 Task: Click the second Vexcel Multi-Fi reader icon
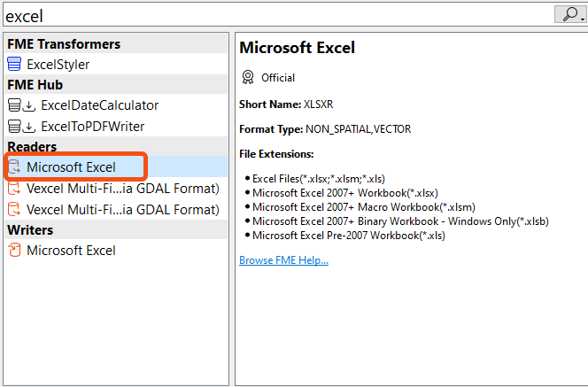click(14, 209)
